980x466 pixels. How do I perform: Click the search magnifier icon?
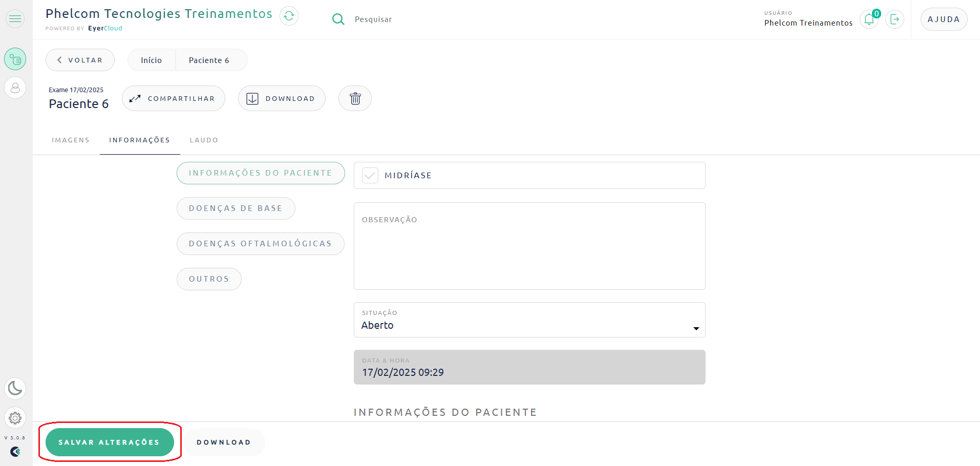[x=338, y=19]
